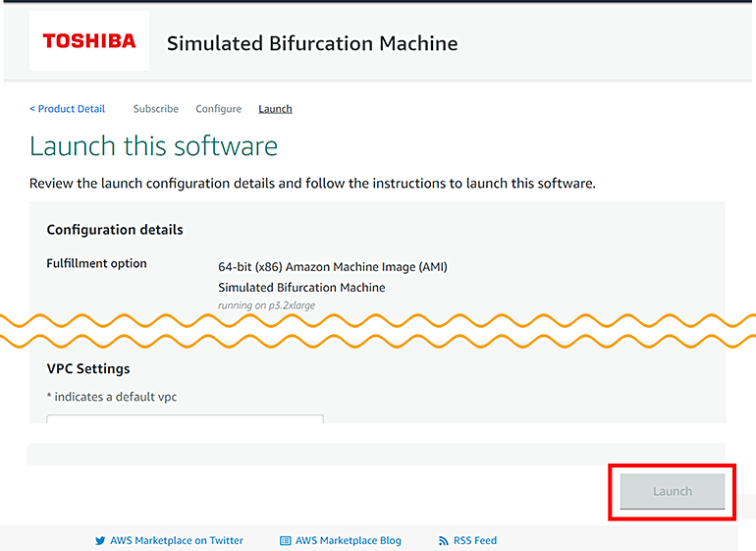This screenshot has height=551, width=756.
Task: Go back to Product Detail
Action: [x=67, y=109]
